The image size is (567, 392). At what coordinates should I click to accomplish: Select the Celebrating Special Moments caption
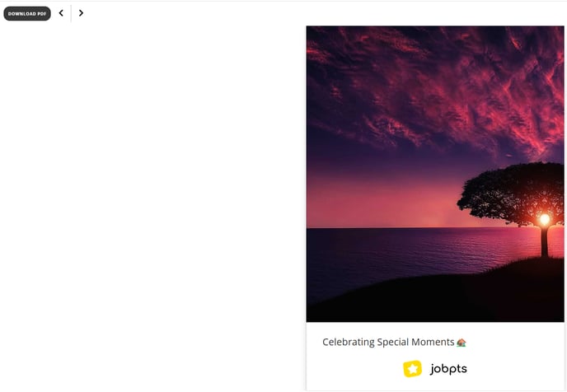[x=394, y=342]
